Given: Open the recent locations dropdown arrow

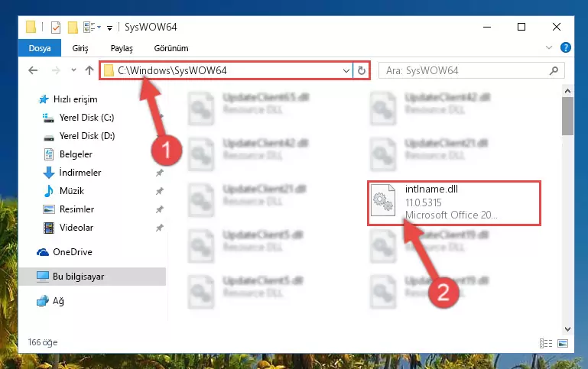Looking at the screenshot, I should click(73, 70).
